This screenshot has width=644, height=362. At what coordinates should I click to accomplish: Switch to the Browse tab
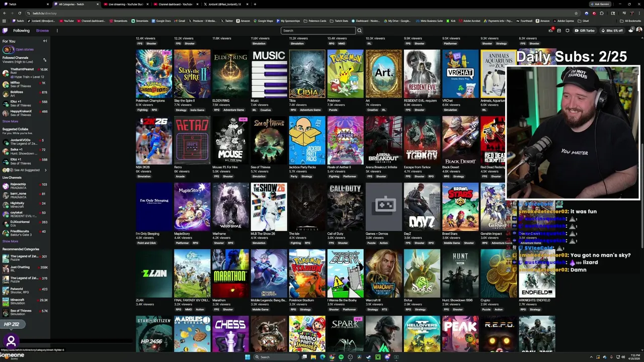42,31
